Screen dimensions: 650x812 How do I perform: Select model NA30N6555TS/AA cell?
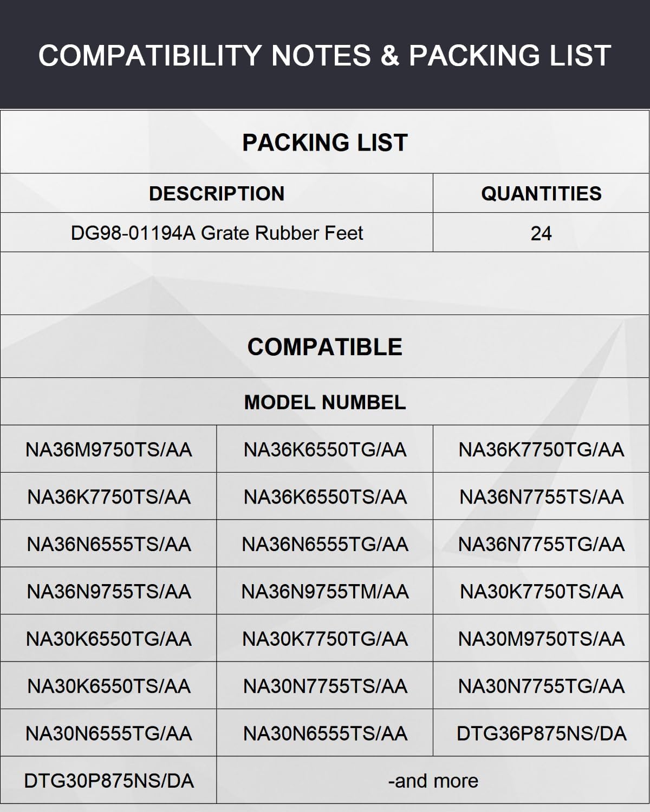(325, 734)
